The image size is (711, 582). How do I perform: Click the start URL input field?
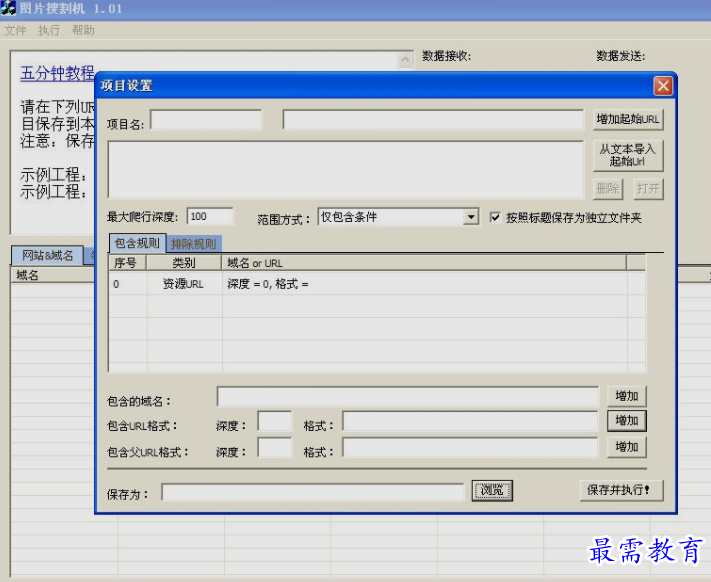click(x=433, y=120)
